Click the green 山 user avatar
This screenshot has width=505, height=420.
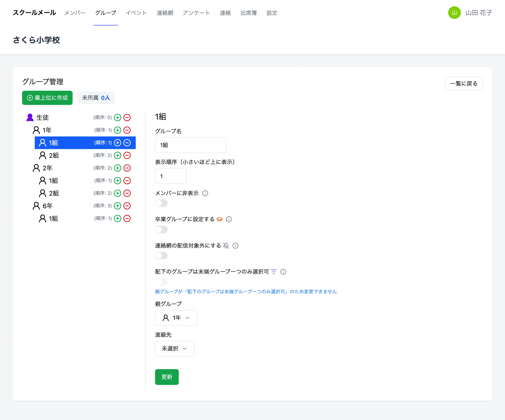tap(454, 12)
